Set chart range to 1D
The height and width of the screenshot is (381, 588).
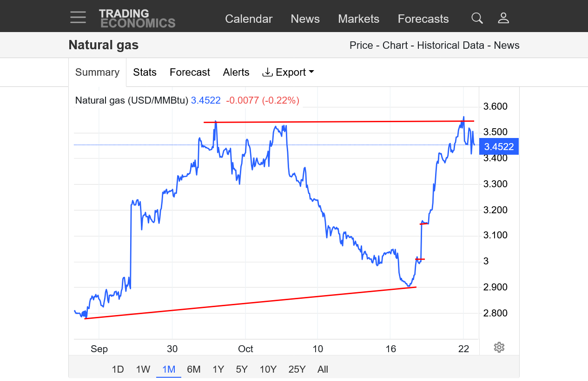tap(118, 369)
